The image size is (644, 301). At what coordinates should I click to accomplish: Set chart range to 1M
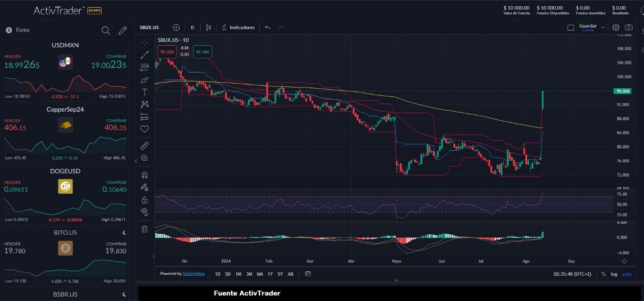tap(238, 274)
